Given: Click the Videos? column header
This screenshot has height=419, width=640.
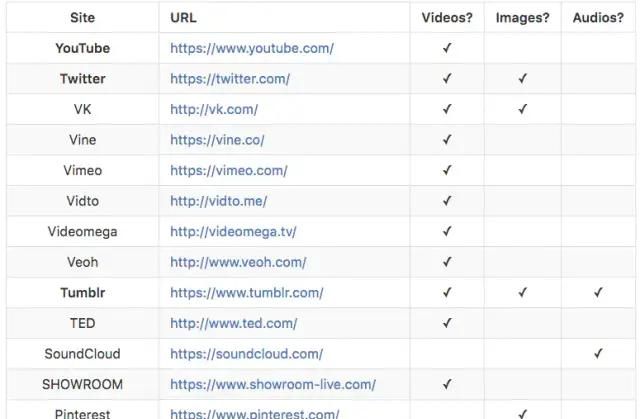Looking at the screenshot, I should pyautogui.click(x=447, y=18).
